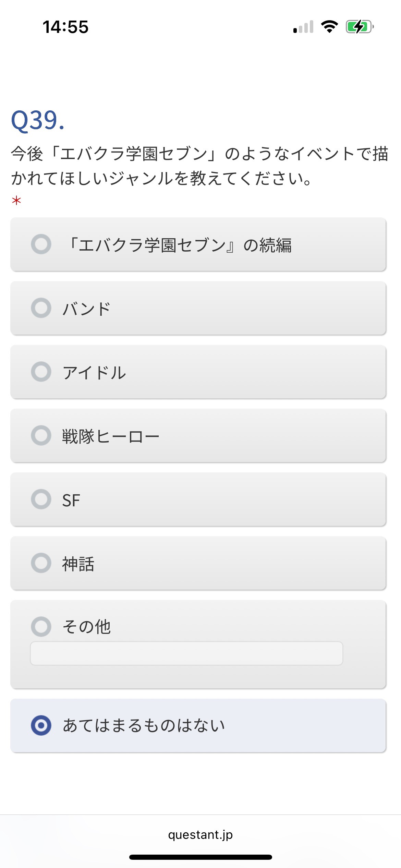Click the あてはまるものはない option text
This screenshot has height=868, width=401.
(144, 726)
